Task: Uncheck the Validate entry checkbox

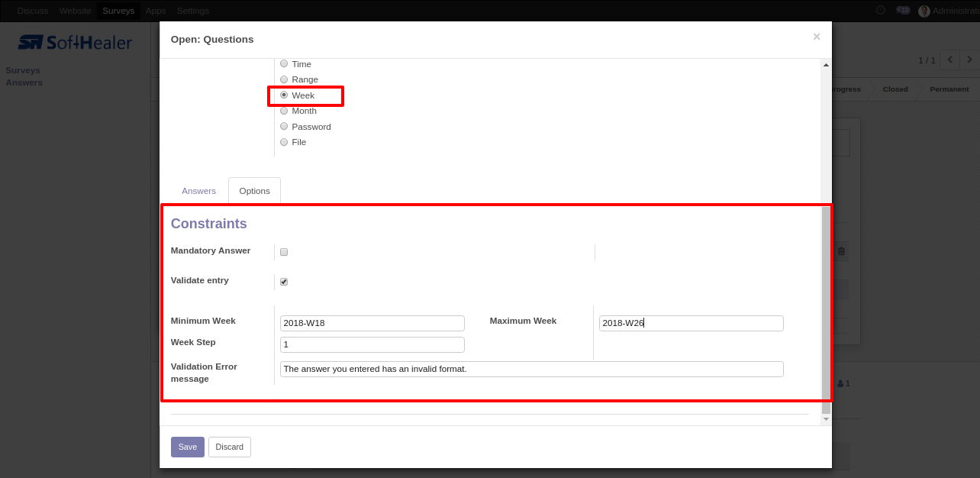Action: coord(284,282)
